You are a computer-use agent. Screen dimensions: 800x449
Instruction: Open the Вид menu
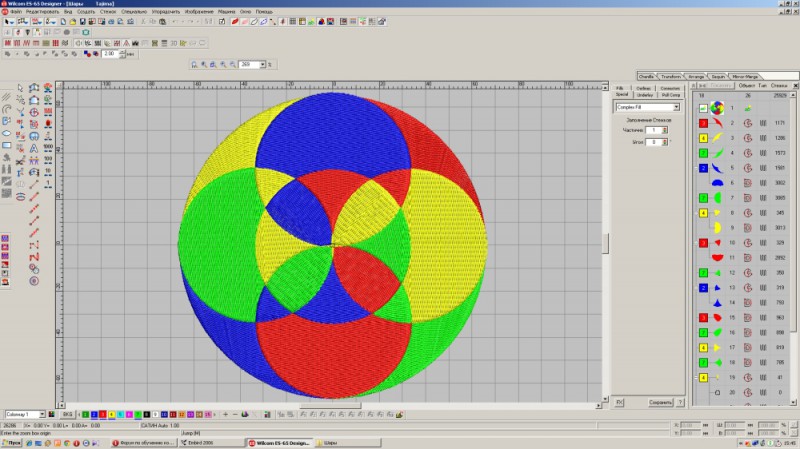(67, 11)
